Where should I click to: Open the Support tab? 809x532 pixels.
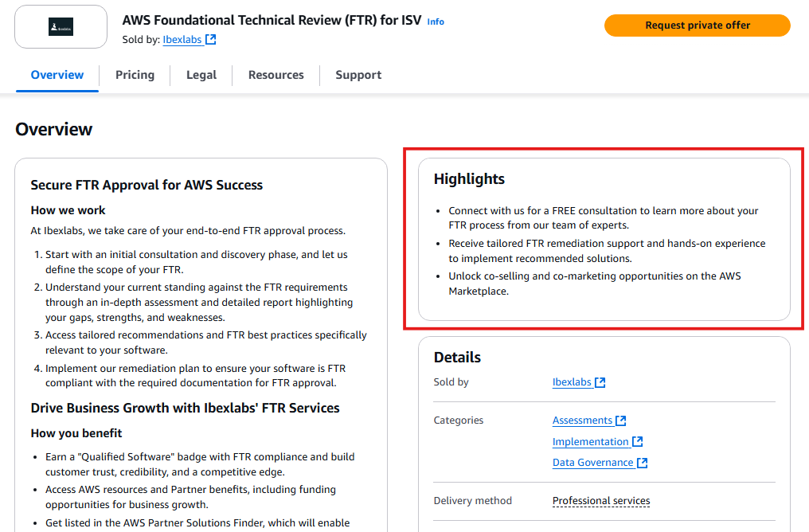point(358,75)
